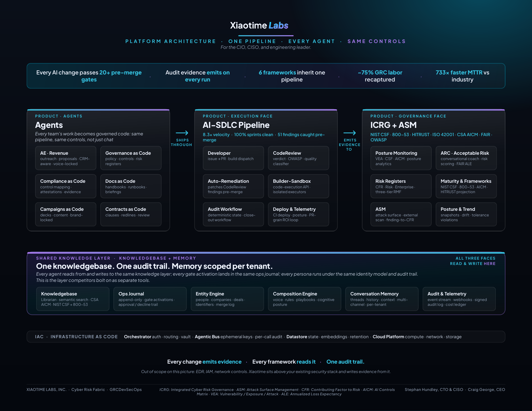The height and width of the screenshot is (411, 532).
Task: Click "Orchestrator" in the IAC bar
Action: [138, 337]
